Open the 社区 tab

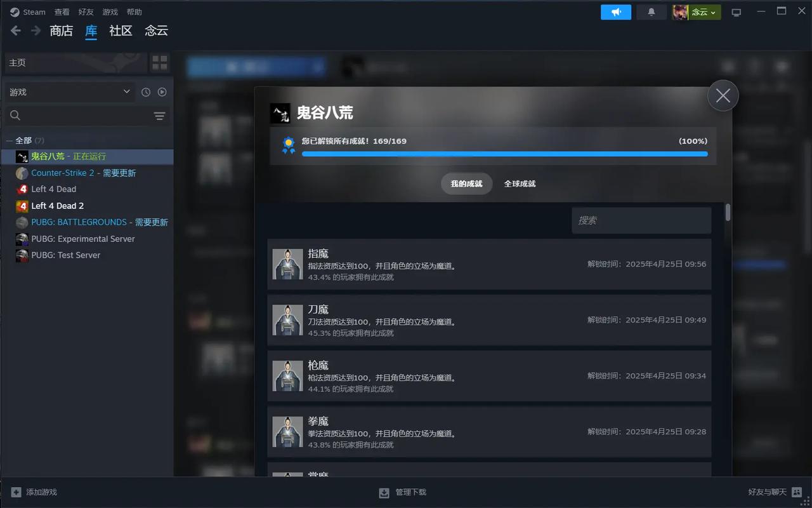121,30
